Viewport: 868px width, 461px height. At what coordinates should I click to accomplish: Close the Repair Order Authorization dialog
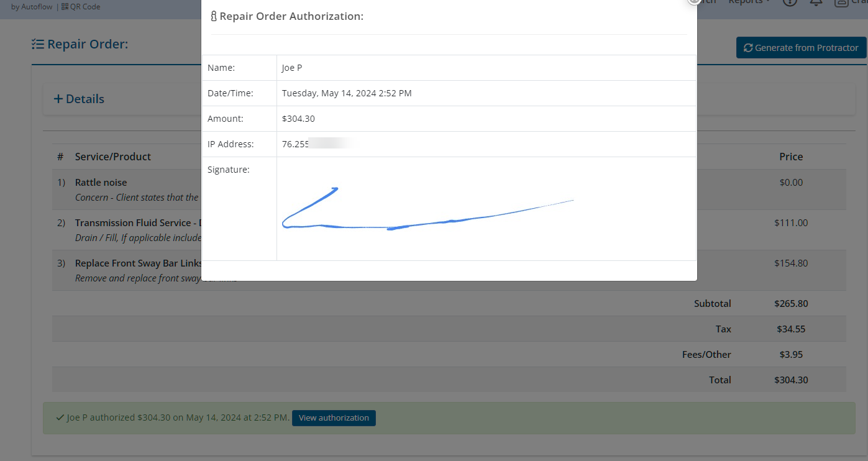coord(694,1)
